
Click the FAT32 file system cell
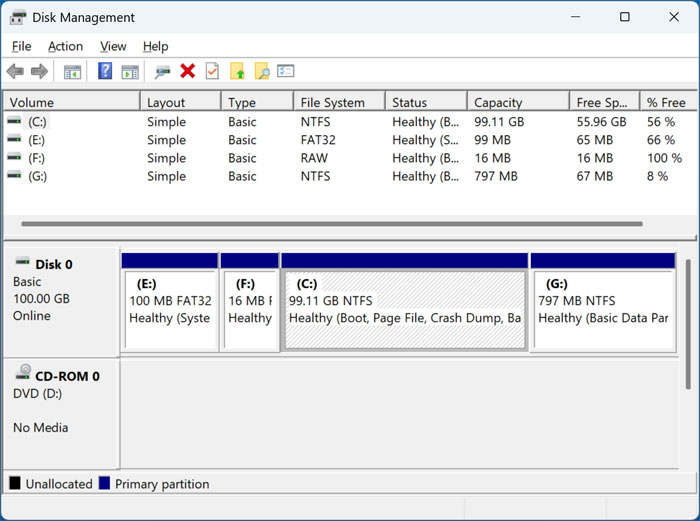318,140
